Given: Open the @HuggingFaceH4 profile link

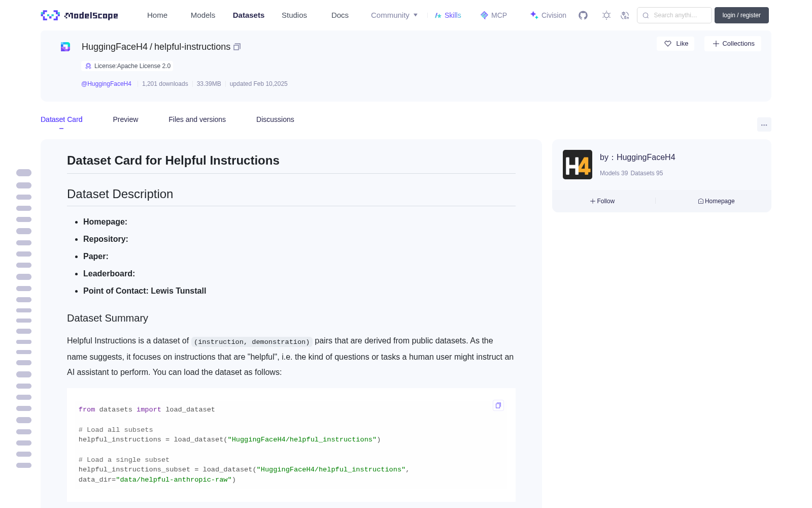Looking at the screenshot, I should tap(106, 84).
